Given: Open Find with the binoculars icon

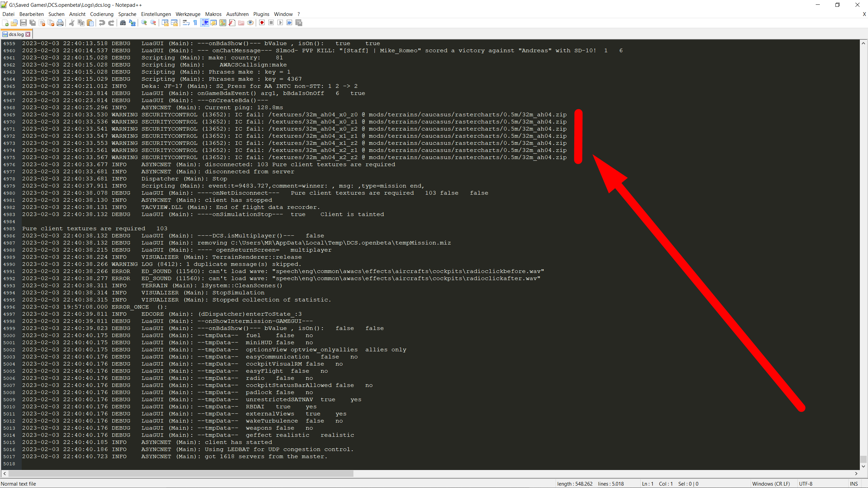Looking at the screenshot, I should tap(123, 23).
